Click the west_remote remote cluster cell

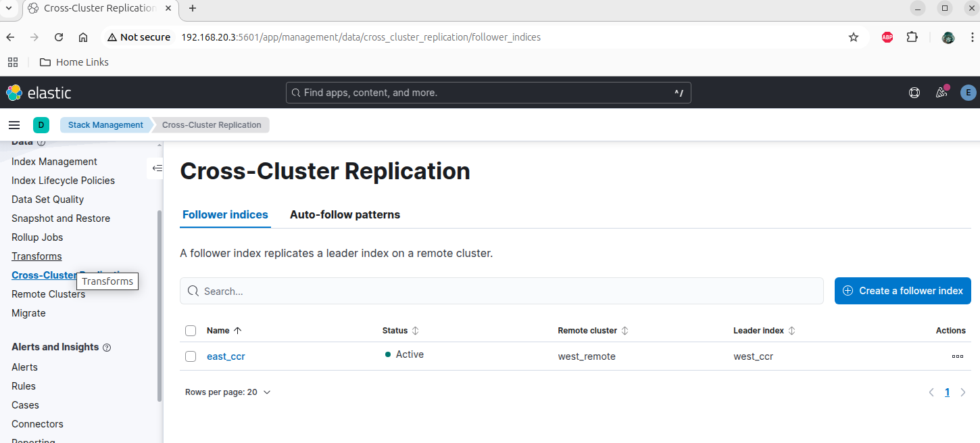click(587, 356)
